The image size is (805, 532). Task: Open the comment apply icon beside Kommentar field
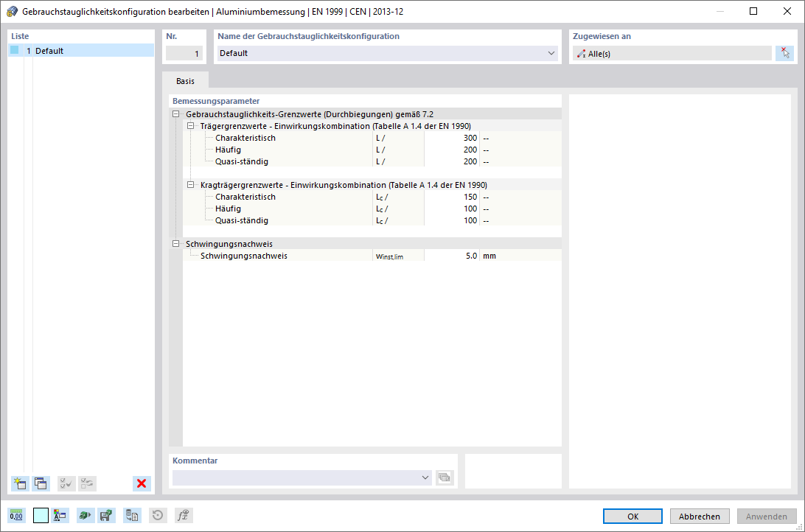tap(445, 477)
